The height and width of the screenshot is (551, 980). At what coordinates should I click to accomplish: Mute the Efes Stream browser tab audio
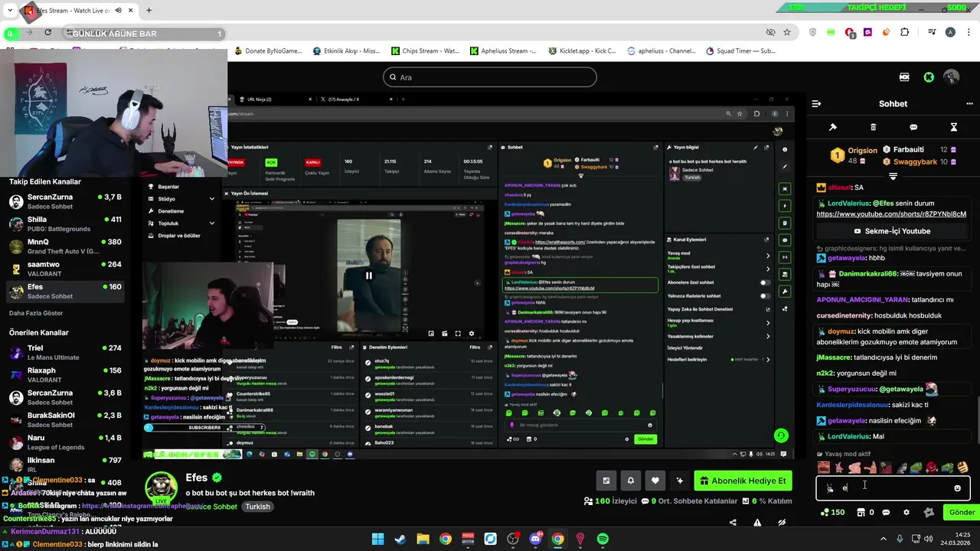(118, 11)
